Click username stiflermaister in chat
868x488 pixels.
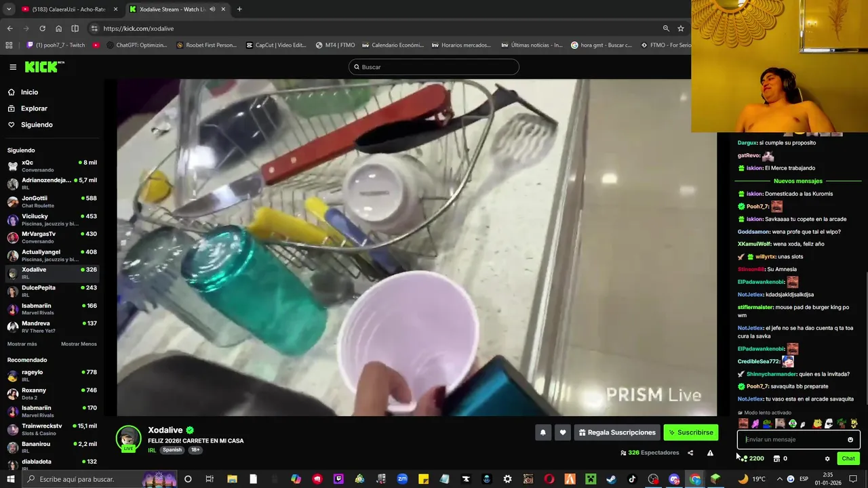point(755,307)
